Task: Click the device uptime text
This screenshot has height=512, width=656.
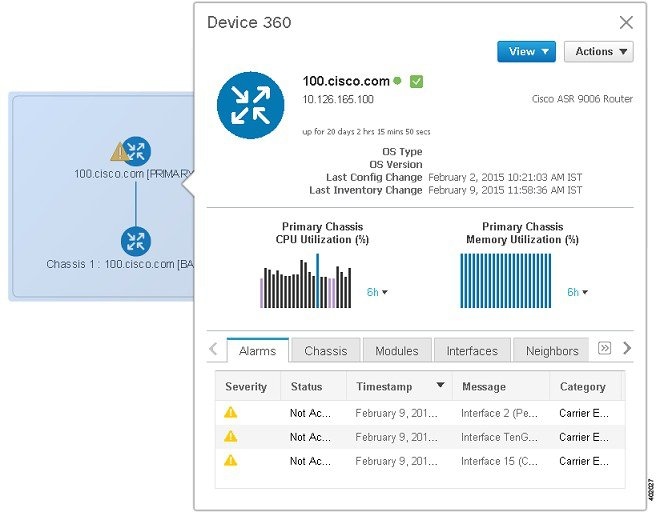Action: click(366, 132)
